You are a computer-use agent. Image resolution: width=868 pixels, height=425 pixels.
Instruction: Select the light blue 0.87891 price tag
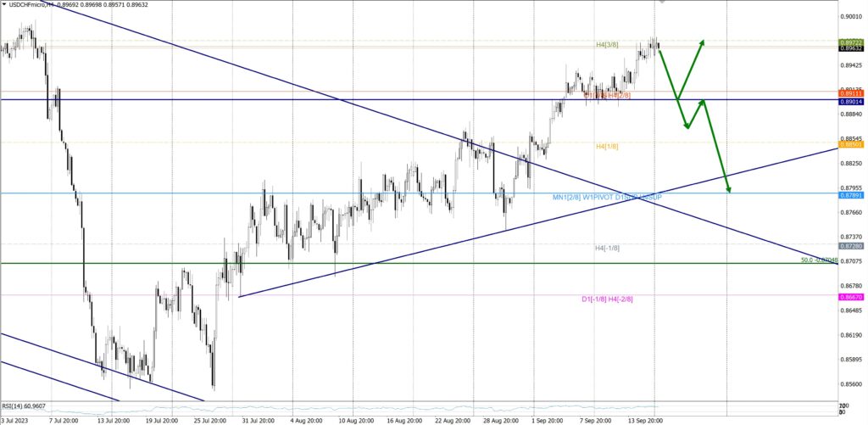tap(851, 195)
